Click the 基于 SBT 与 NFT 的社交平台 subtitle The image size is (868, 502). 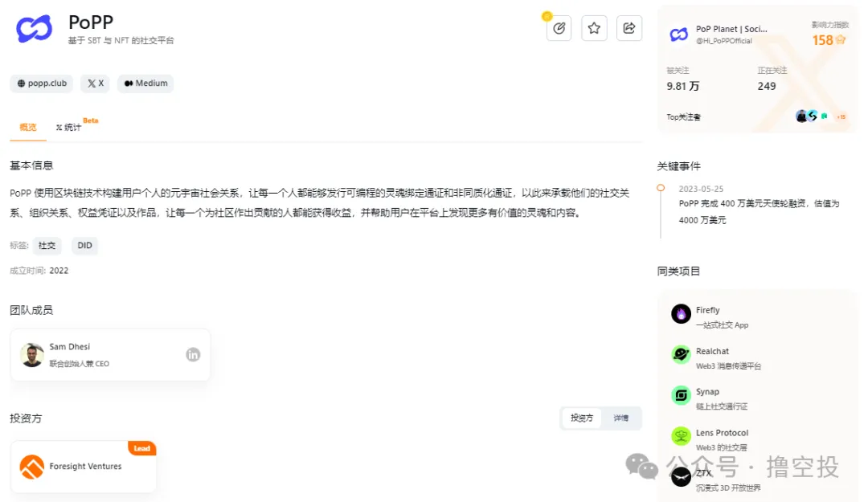pyautogui.click(x=121, y=40)
